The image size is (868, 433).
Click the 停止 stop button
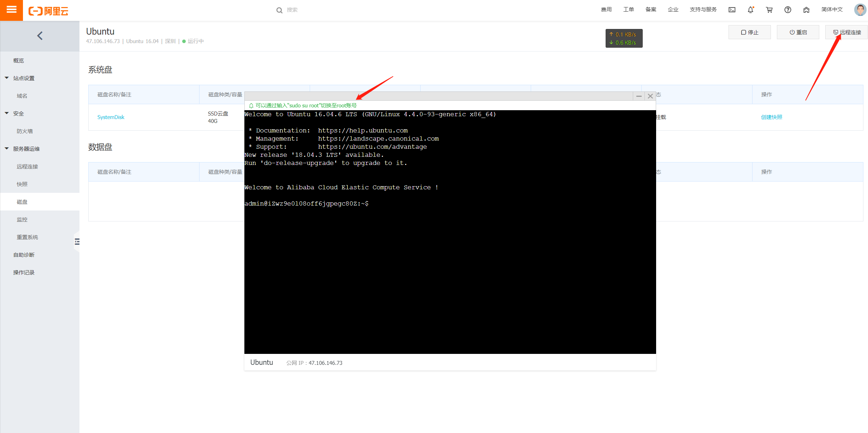(x=750, y=32)
